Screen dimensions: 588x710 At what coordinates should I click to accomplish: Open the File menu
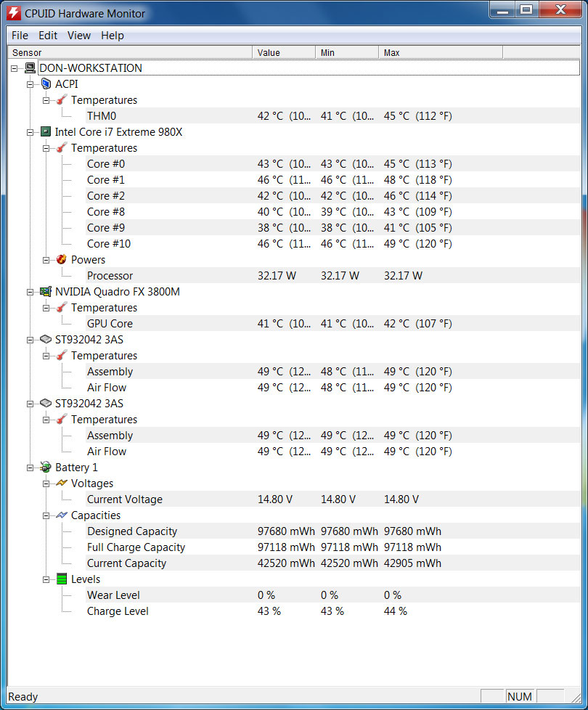coord(20,36)
